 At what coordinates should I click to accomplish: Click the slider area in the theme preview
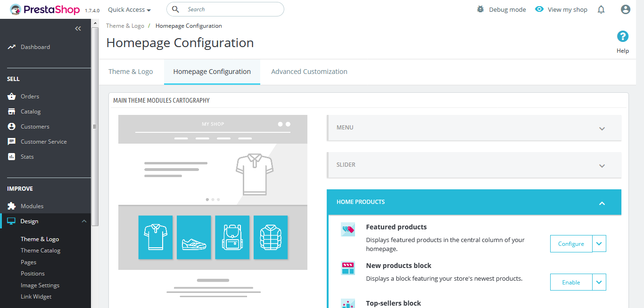pos(213,174)
